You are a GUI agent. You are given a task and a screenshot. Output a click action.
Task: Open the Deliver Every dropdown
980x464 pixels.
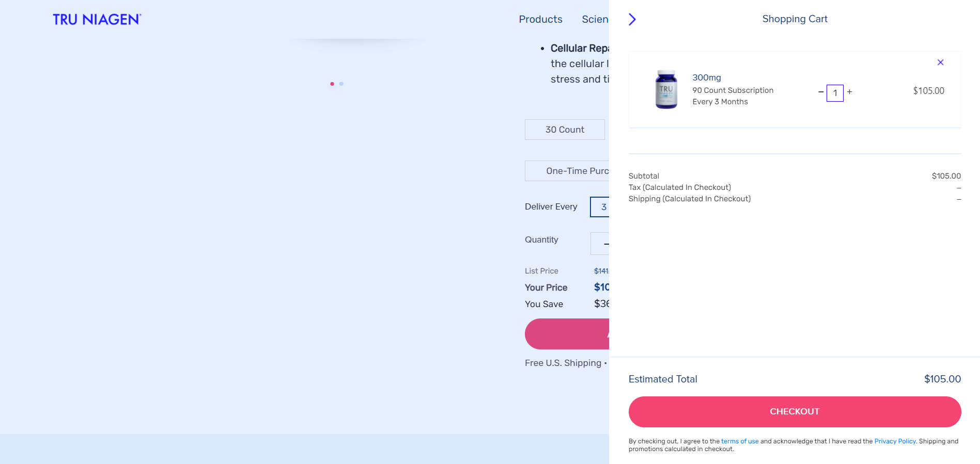[x=600, y=207]
